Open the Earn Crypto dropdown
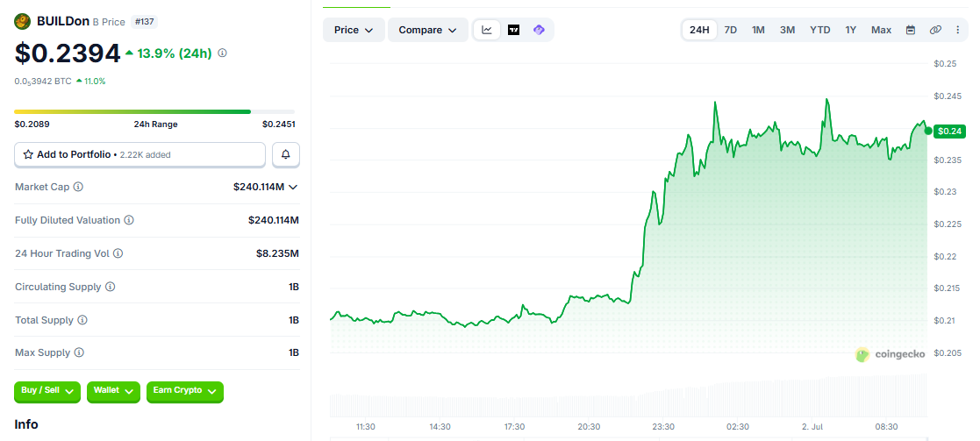This screenshot has height=441, width=980. (185, 391)
